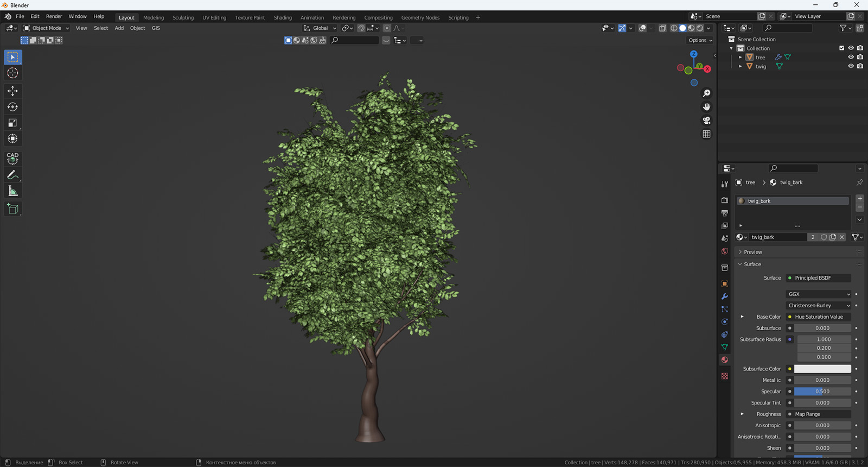
Task: Select the Move tool in the toolbar
Action: click(x=12, y=91)
